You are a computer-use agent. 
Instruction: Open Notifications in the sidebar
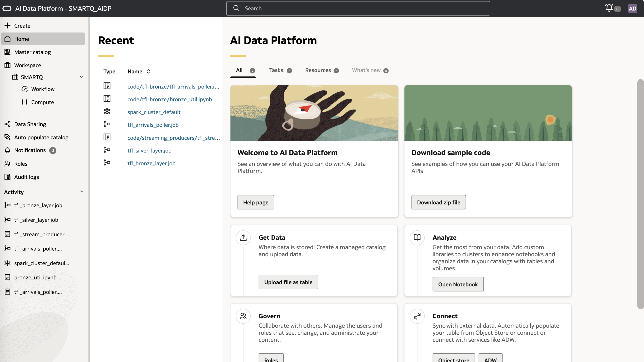[x=30, y=150]
